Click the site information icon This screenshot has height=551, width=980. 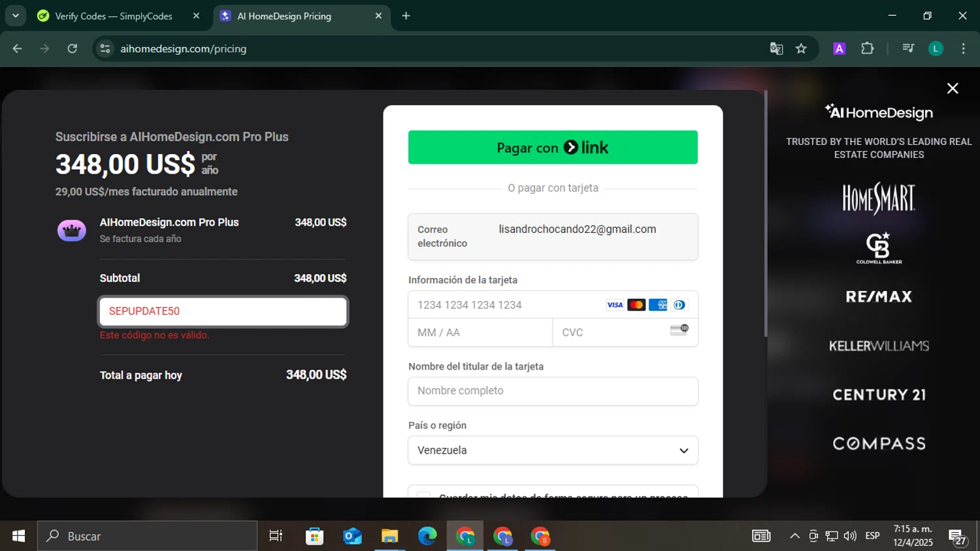[x=105, y=48]
